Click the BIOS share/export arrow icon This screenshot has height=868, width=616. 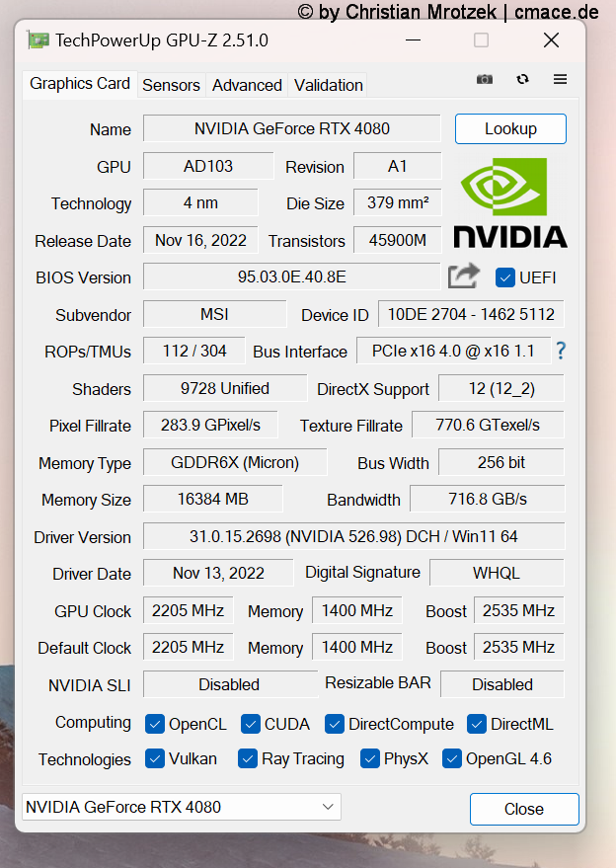464,276
